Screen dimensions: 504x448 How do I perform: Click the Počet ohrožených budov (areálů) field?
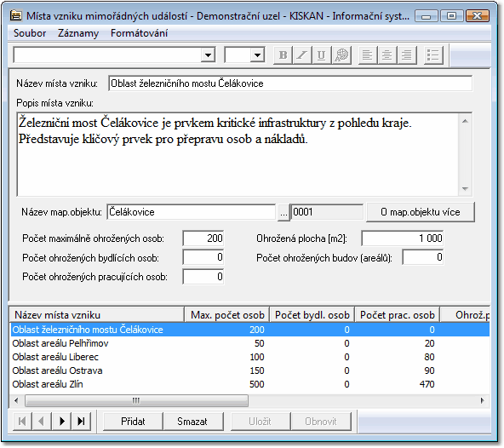click(x=423, y=257)
